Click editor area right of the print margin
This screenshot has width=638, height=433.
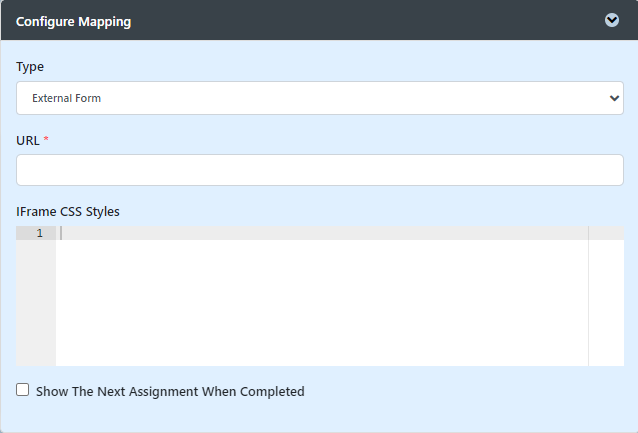606,300
